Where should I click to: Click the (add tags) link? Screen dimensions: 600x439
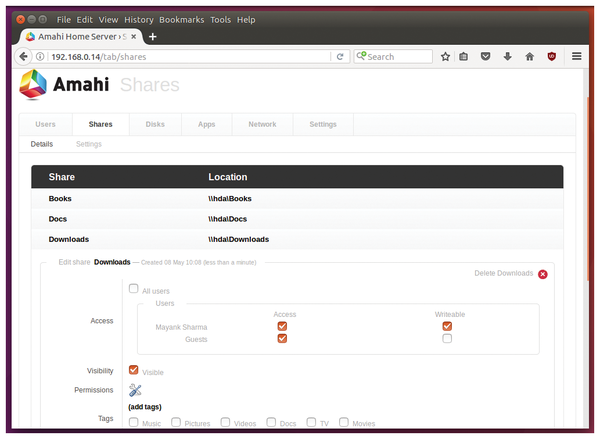click(x=145, y=407)
